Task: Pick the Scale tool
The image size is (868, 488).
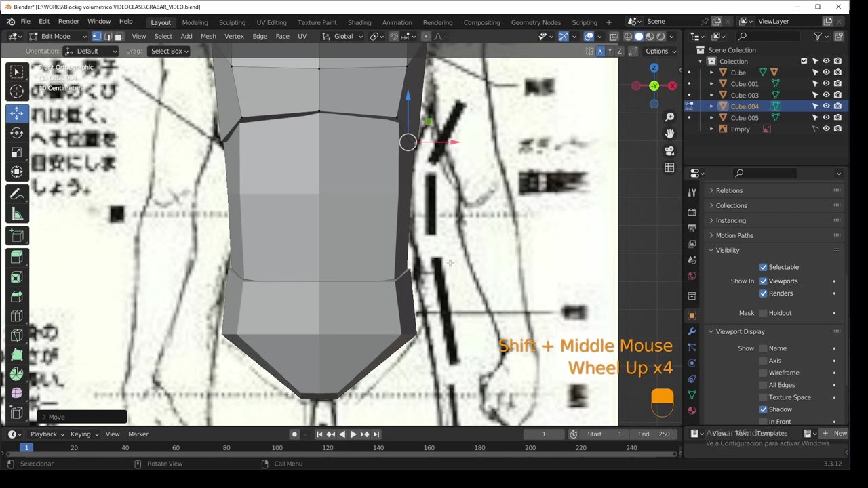Action: pyautogui.click(x=17, y=152)
